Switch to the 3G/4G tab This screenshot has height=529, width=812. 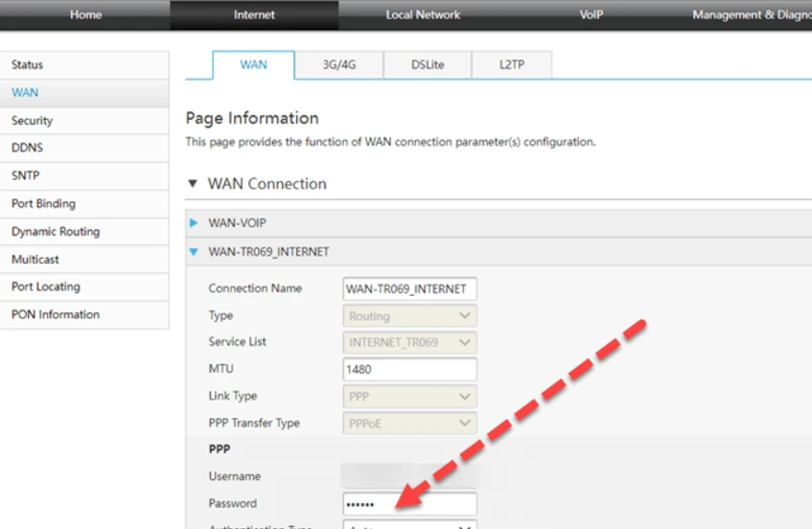(x=339, y=65)
